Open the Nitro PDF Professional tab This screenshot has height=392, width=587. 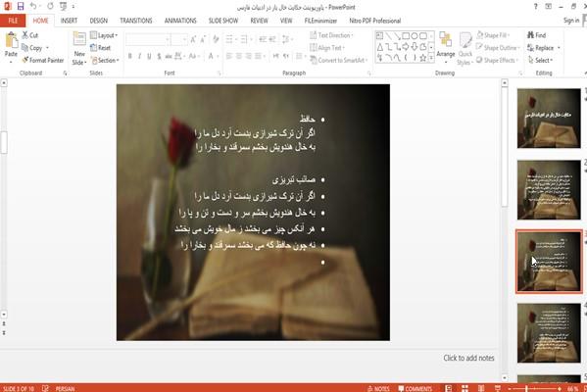[374, 21]
